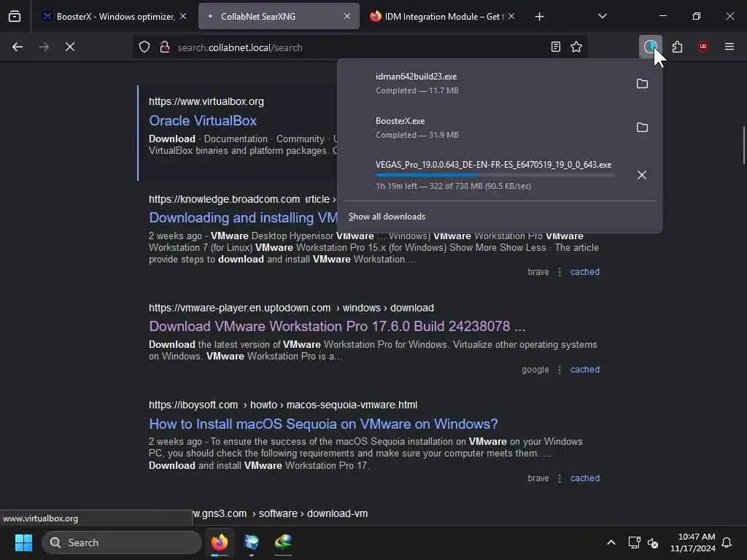Click the page vertical scrollbar
Viewport: 747px width, 560px height.
point(743,145)
